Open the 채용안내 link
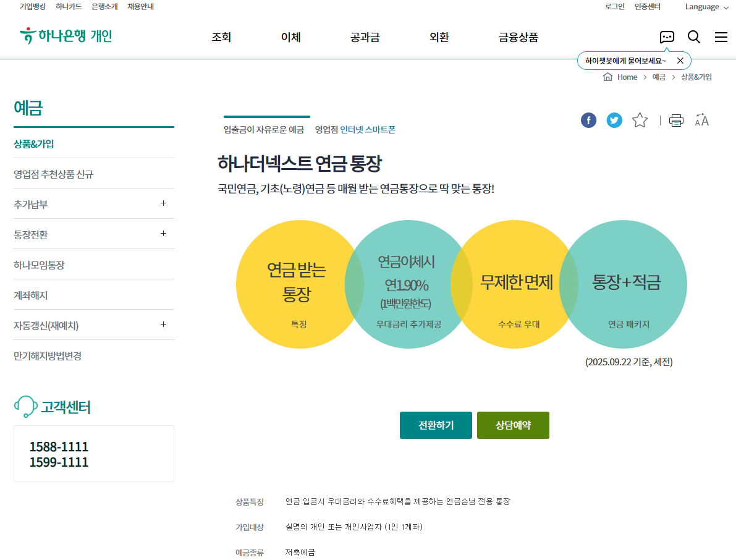 (x=141, y=7)
